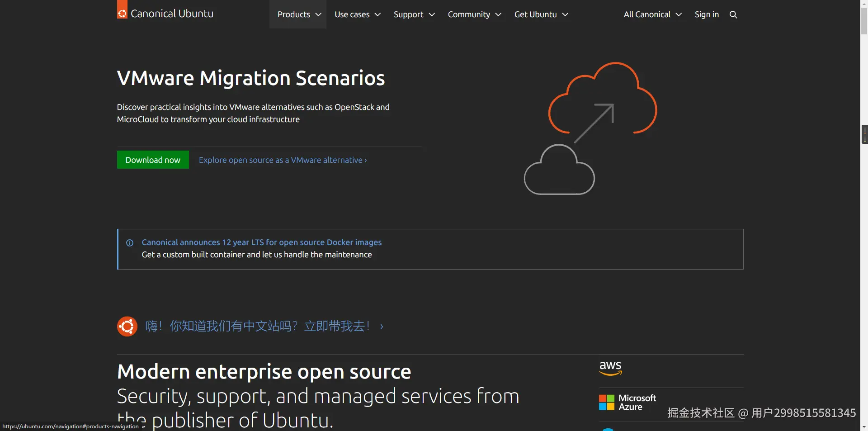
Task: Click the info icon in the announcement banner
Action: point(130,243)
